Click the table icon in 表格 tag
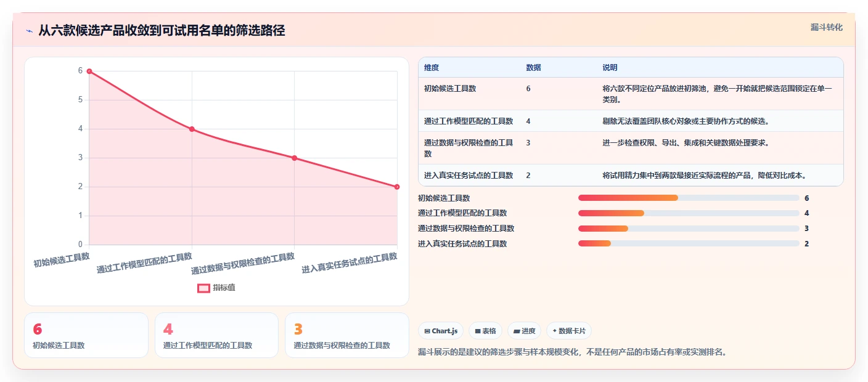 [x=478, y=331]
